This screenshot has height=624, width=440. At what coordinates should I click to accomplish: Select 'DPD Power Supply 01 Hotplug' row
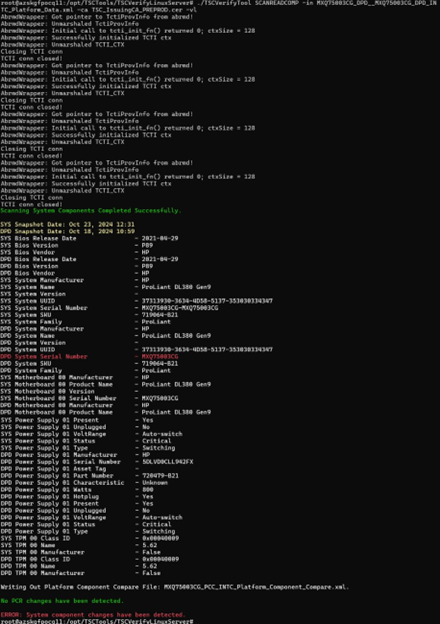(x=77, y=497)
